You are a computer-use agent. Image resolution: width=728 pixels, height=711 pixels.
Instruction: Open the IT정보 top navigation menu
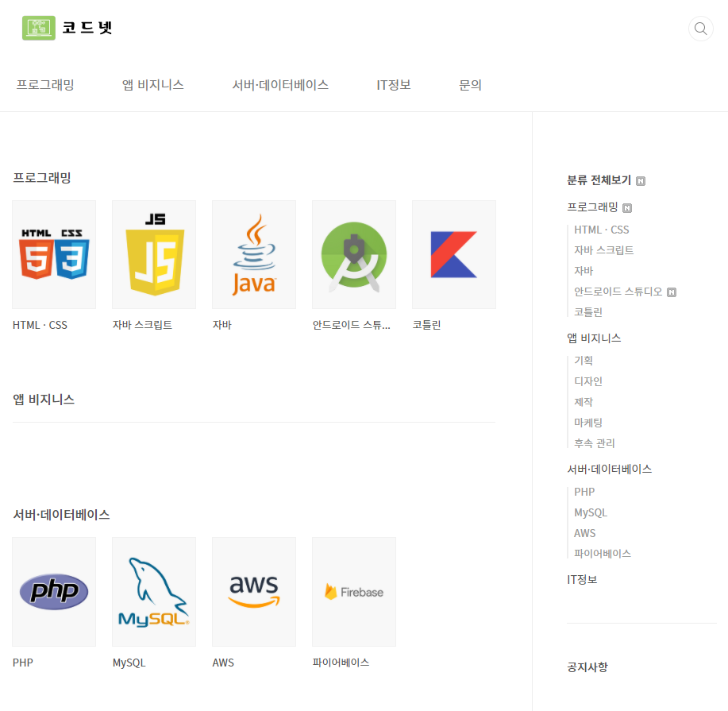(394, 85)
